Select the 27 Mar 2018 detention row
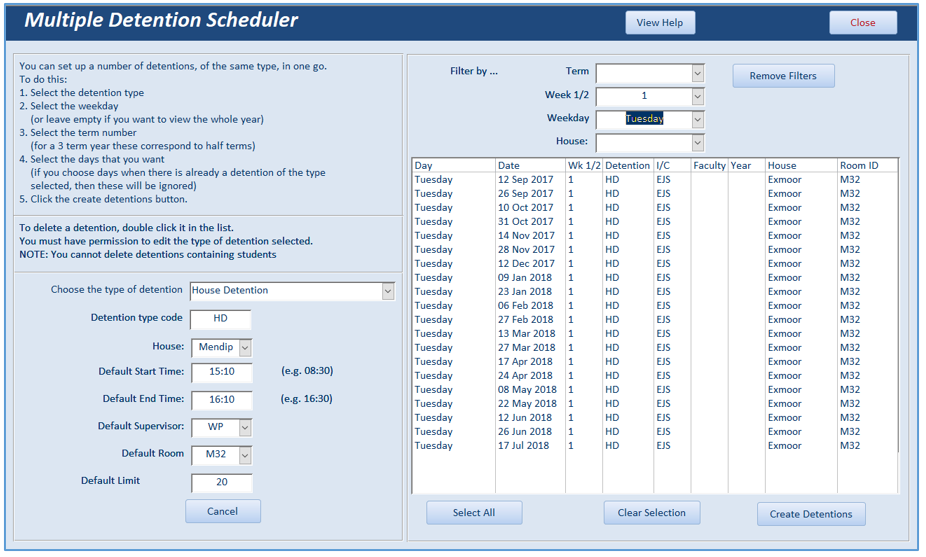Image resolution: width=926 pixels, height=557 pixels. (655, 348)
